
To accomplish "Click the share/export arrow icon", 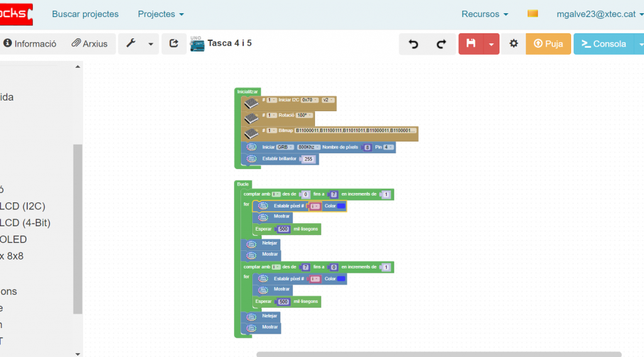I will click(174, 44).
